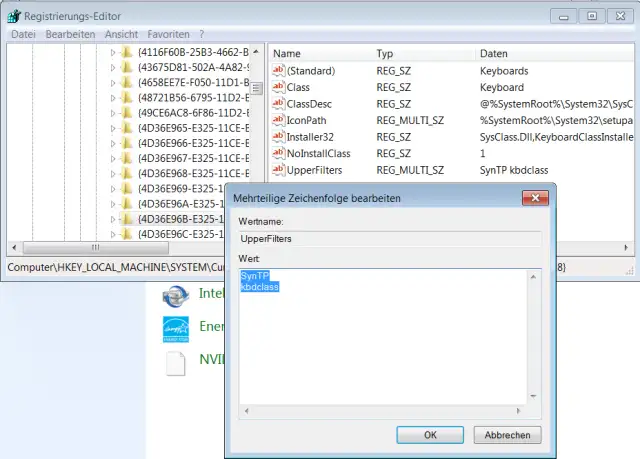The width and height of the screenshot is (640, 459).
Task: Click the Energy Star logo icon
Action: (x=176, y=329)
